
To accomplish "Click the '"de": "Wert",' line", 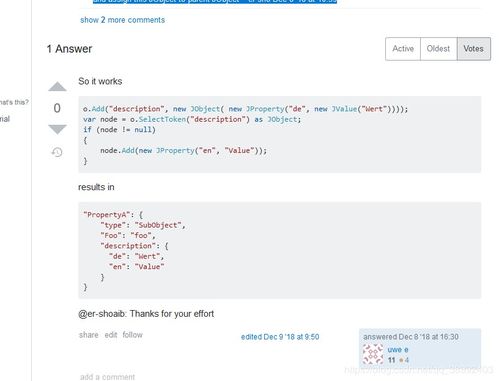I will [136, 256].
